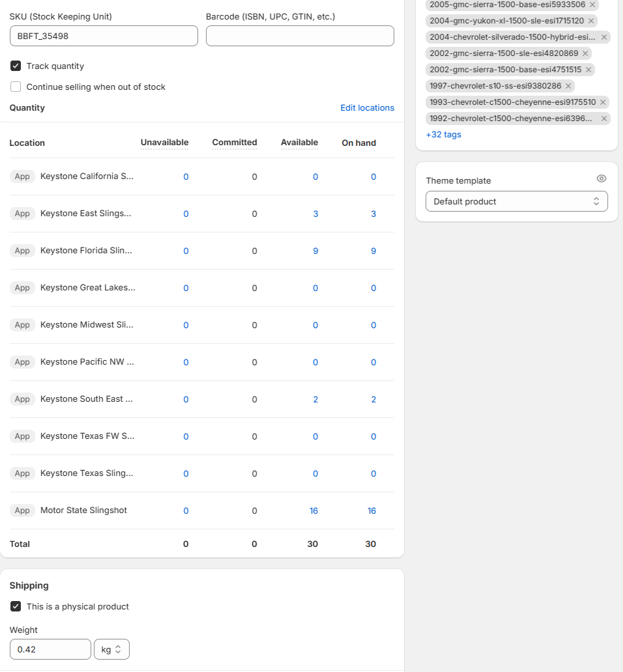Open Unavailable value for Keystone Great Lakes
The height and width of the screenshot is (672, 623).
click(186, 288)
